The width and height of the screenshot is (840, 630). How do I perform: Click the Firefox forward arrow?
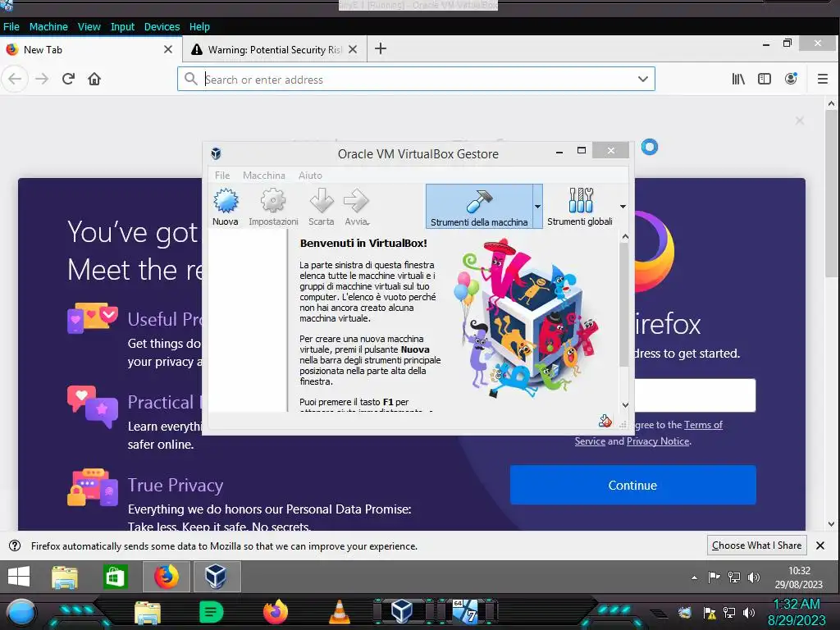click(42, 80)
